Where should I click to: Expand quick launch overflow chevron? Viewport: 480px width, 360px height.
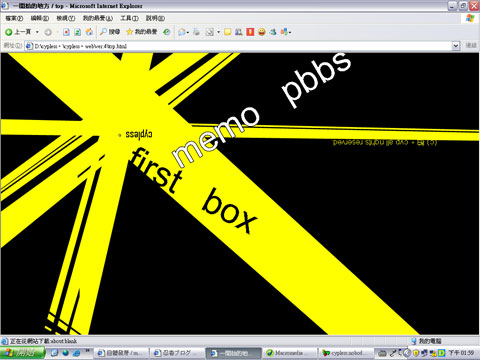[88, 351]
